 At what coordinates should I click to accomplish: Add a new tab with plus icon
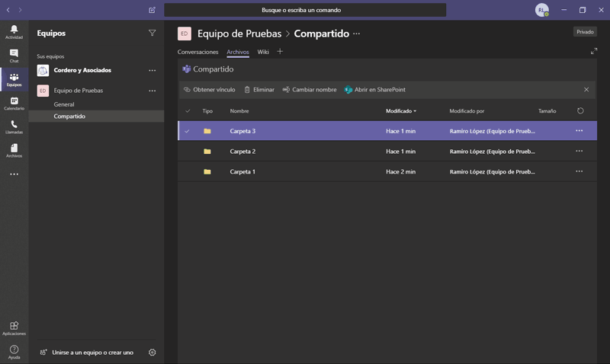[x=280, y=51]
